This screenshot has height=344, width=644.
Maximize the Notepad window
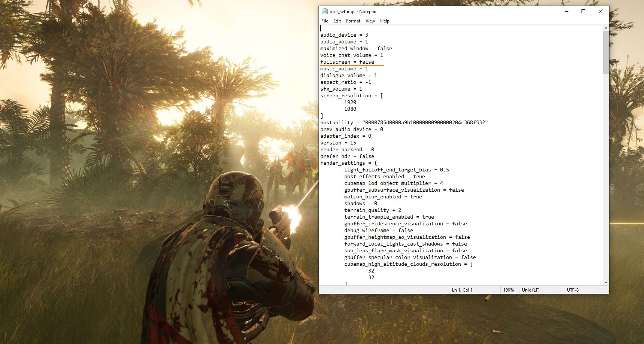[583, 11]
